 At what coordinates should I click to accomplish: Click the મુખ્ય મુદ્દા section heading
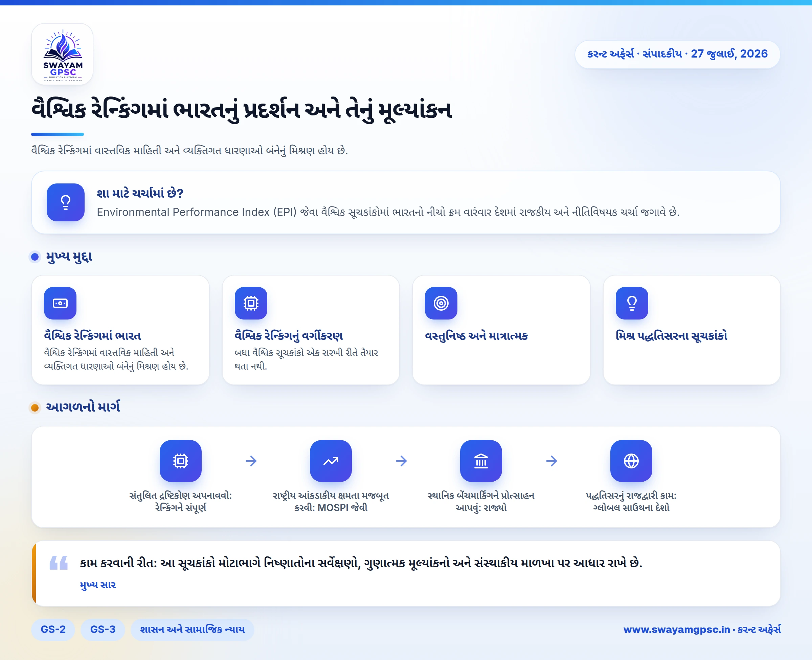(x=69, y=257)
